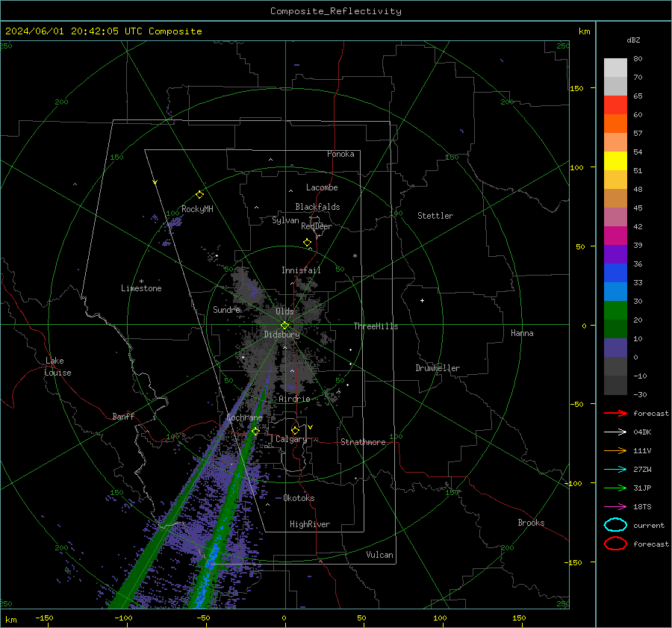Click the Stettler town label
This screenshot has width=672, height=628.
(x=435, y=216)
